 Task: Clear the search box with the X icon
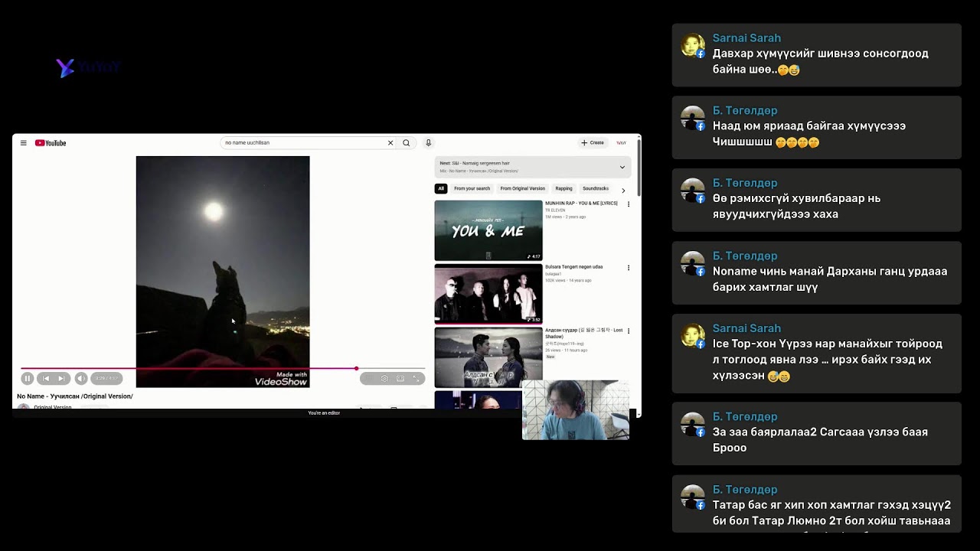coord(390,143)
